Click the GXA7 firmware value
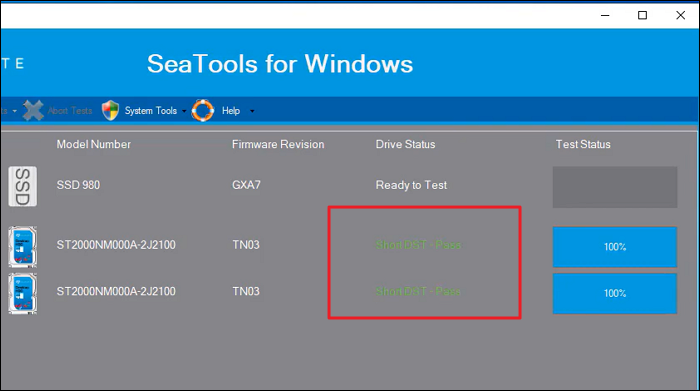This screenshot has height=391, width=700. point(246,185)
